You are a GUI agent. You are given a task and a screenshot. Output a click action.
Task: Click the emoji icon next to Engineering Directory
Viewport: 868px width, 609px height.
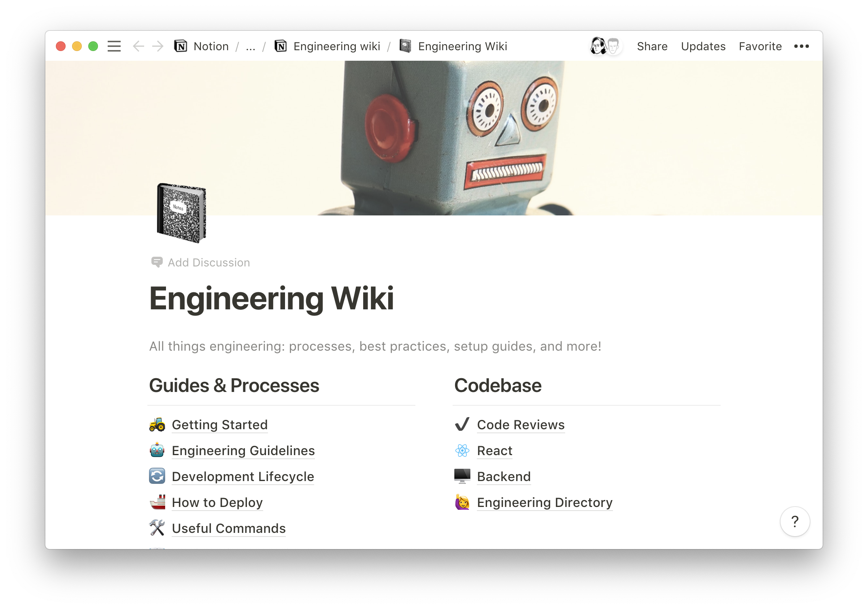coord(462,502)
